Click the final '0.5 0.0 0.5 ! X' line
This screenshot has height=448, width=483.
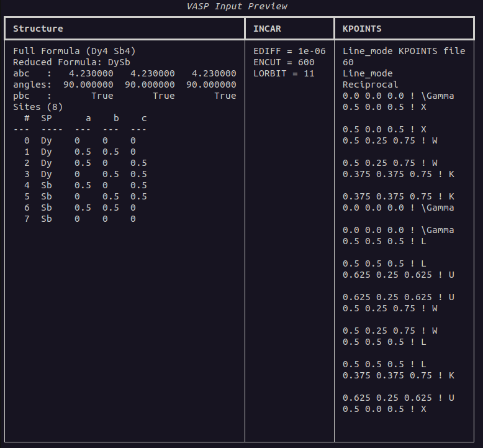pyautogui.click(x=384, y=409)
